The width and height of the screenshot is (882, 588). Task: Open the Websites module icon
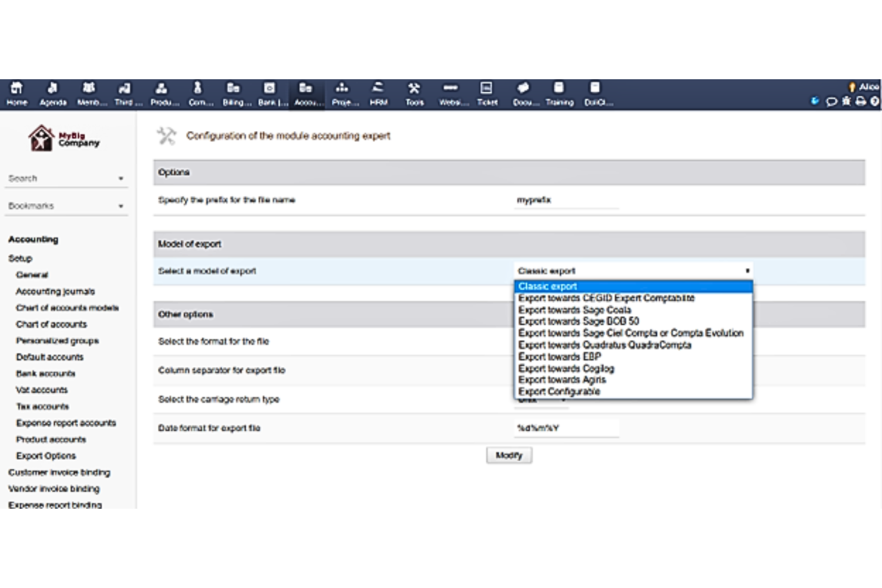[451, 88]
